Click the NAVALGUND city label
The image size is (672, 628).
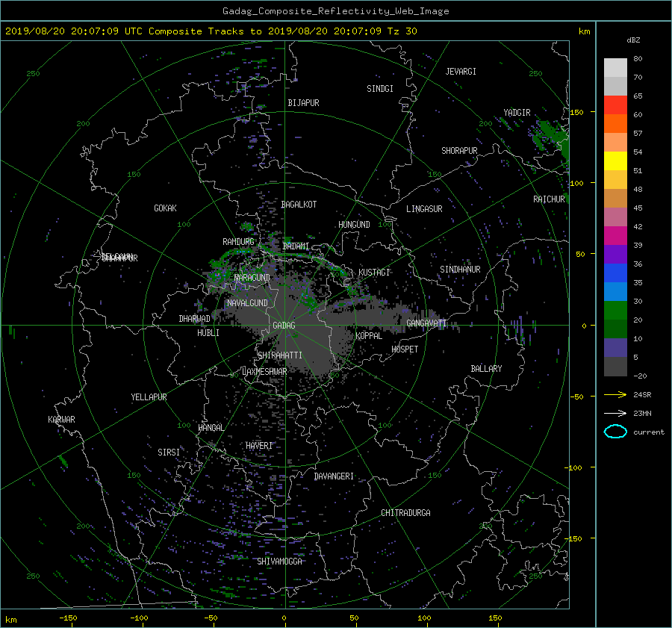pyautogui.click(x=247, y=303)
